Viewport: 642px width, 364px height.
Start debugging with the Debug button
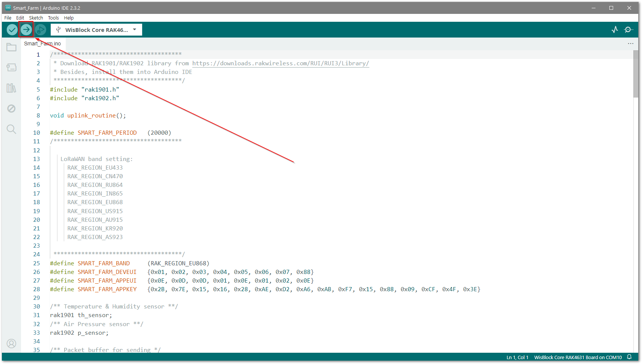coord(41,30)
